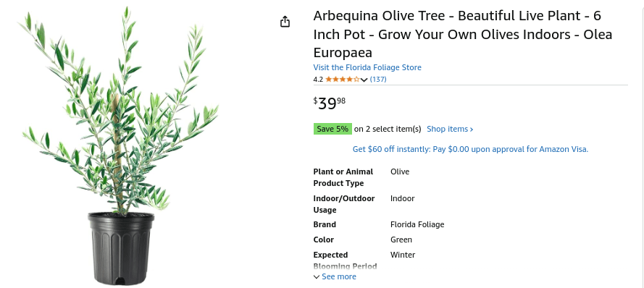Click the Amazon Visa $60 off offer
The image size is (644, 288).
click(x=470, y=149)
